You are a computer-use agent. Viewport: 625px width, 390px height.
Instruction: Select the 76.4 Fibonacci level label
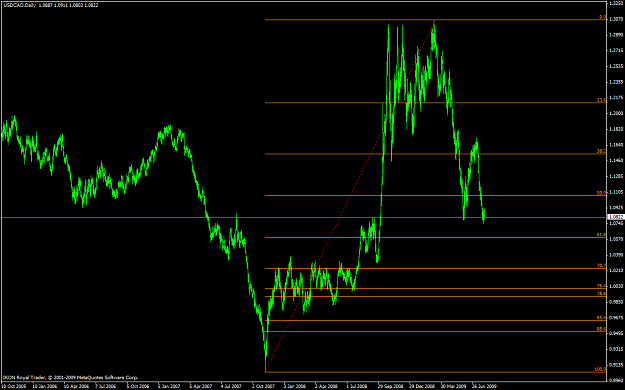coord(601,286)
